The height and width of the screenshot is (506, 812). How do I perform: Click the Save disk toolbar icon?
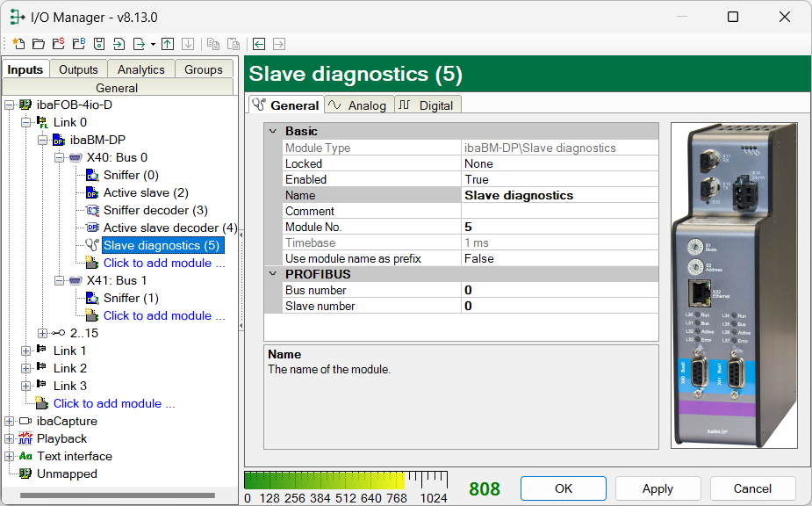point(99,44)
